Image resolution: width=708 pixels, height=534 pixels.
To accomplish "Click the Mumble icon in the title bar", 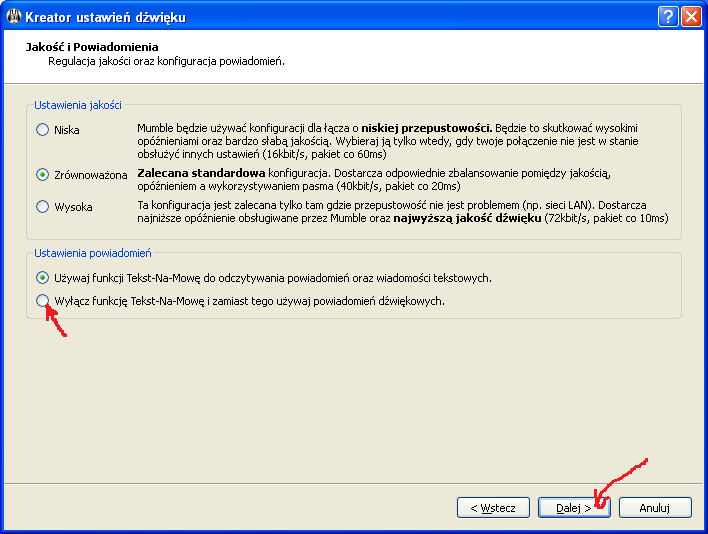I will [x=15, y=17].
